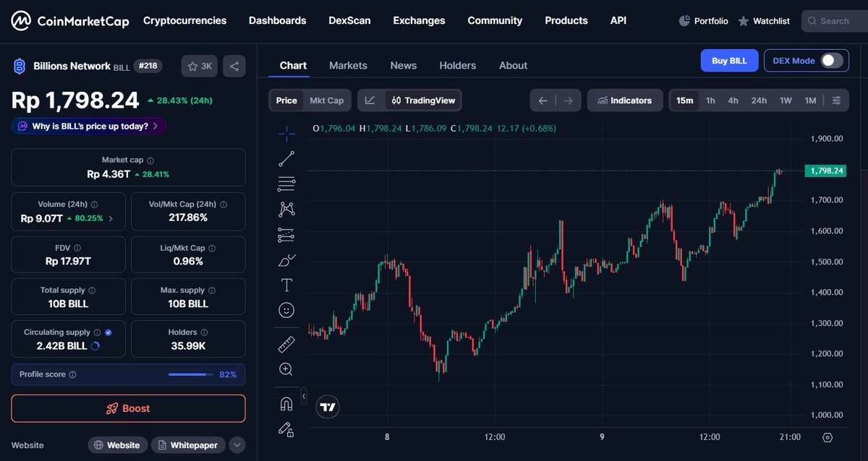Click the Search input field
Screen dimensions: 868x461
pyautogui.click(x=835, y=21)
